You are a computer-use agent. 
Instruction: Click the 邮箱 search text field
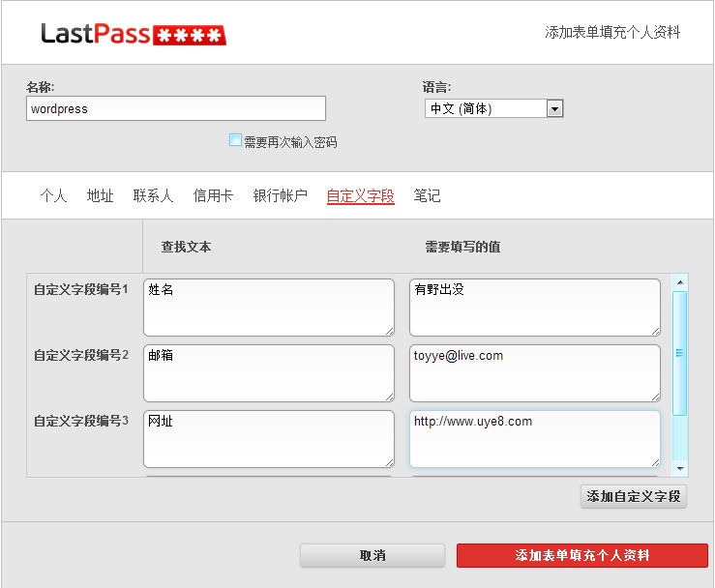point(269,373)
